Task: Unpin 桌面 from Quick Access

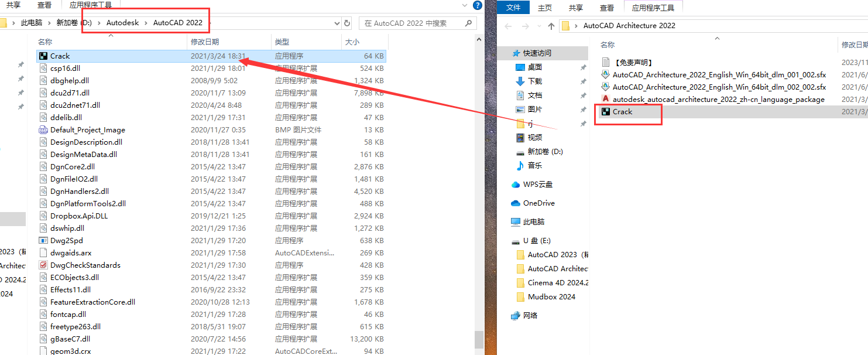Action: coord(583,67)
